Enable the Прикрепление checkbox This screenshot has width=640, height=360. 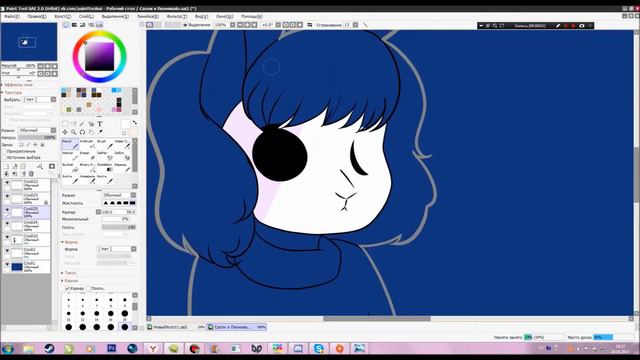(4, 151)
